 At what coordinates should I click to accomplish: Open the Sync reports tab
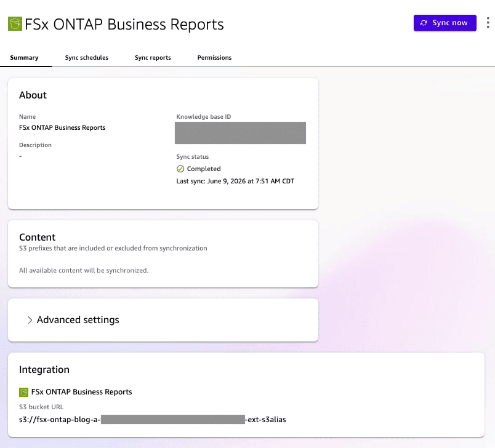pos(153,57)
